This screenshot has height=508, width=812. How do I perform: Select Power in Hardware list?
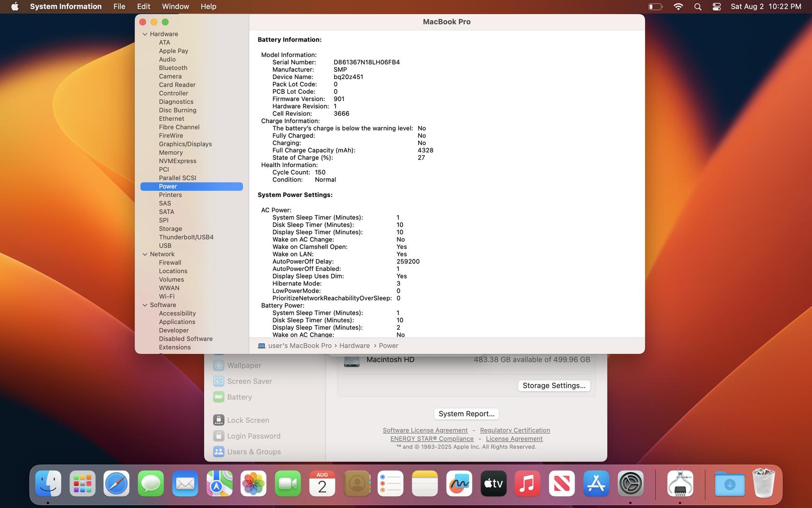pyautogui.click(x=191, y=187)
